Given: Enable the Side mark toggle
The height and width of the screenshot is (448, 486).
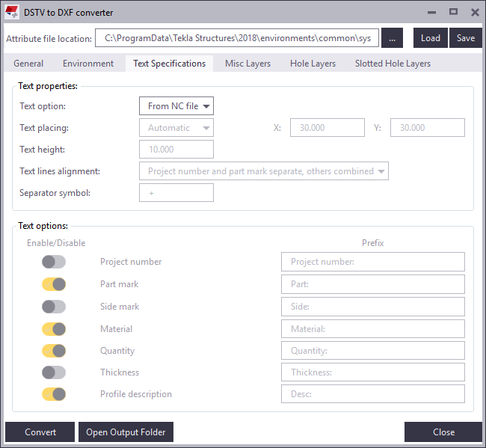Looking at the screenshot, I should coord(54,307).
